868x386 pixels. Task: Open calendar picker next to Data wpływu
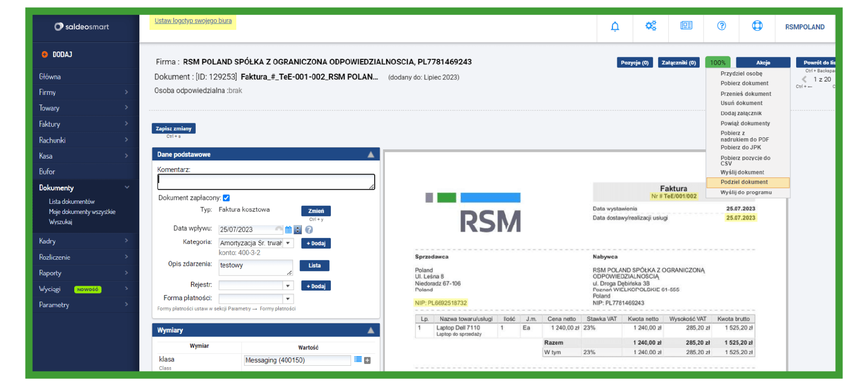tap(288, 230)
